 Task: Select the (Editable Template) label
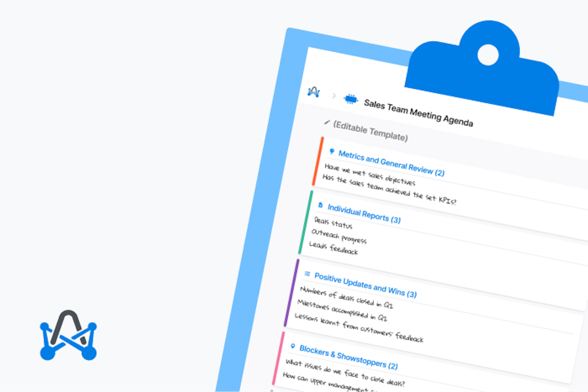tap(370, 131)
